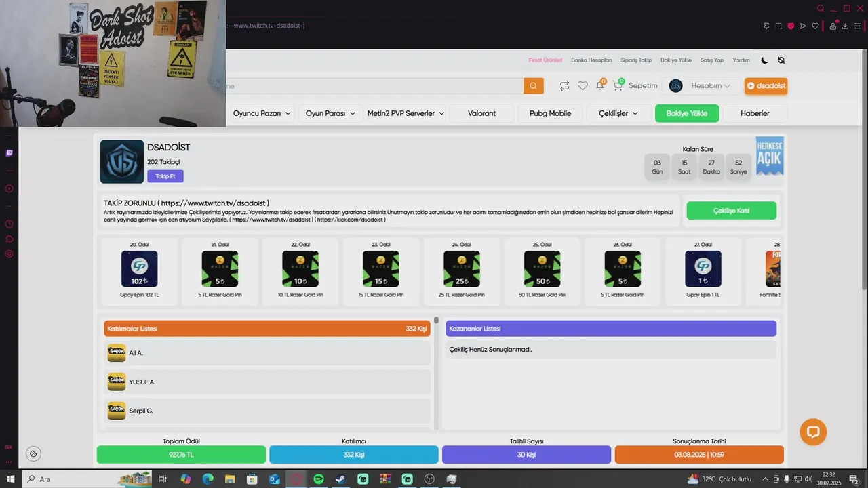
Task: Click the Kazananlar Listesi header
Action: tap(611, 329)
